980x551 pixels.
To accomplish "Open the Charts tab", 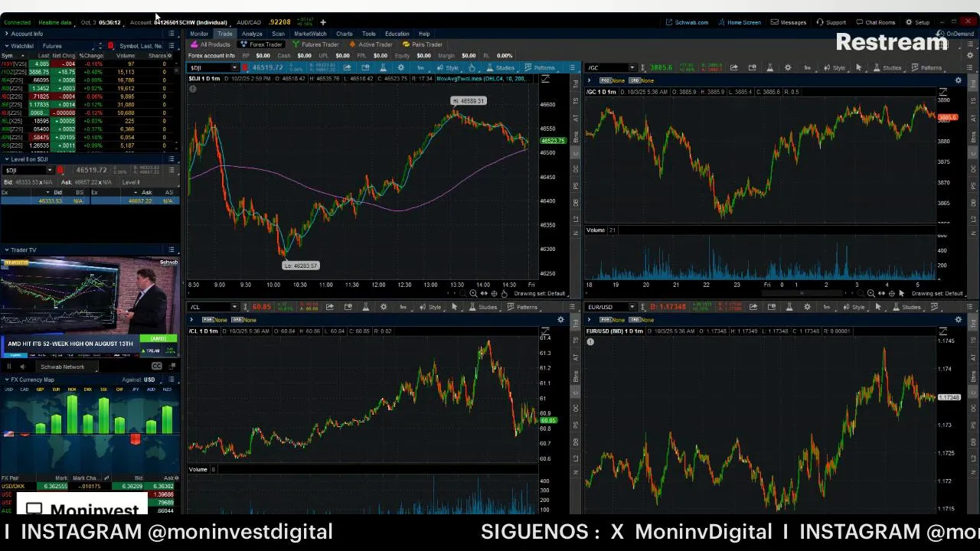I will 345,34.
